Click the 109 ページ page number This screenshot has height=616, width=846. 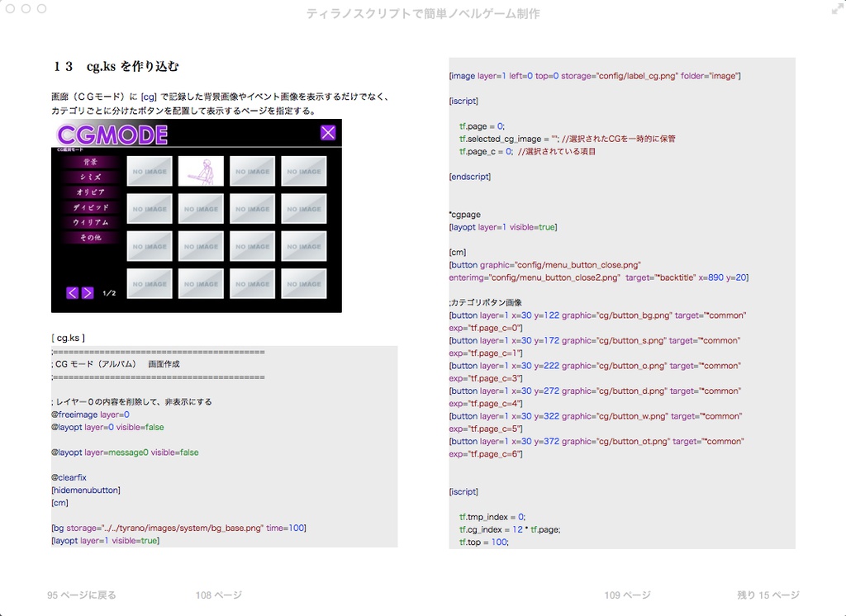pos(628,595)
